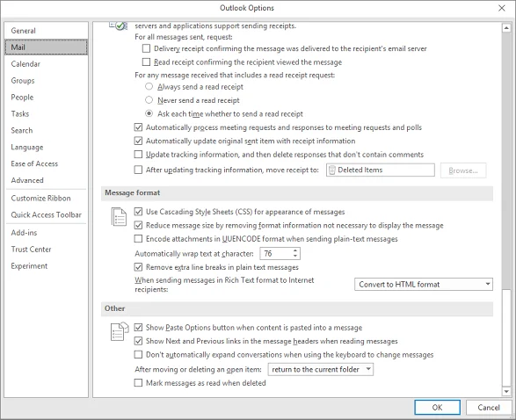Click scrollbar up arrow
Screen dimensions: 516x420
[x=506, y=28]
